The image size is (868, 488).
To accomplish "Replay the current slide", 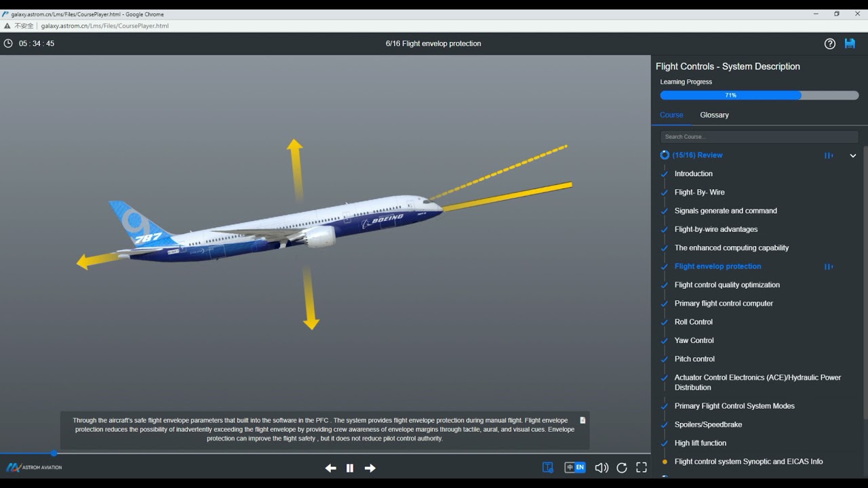I will 622,468.
